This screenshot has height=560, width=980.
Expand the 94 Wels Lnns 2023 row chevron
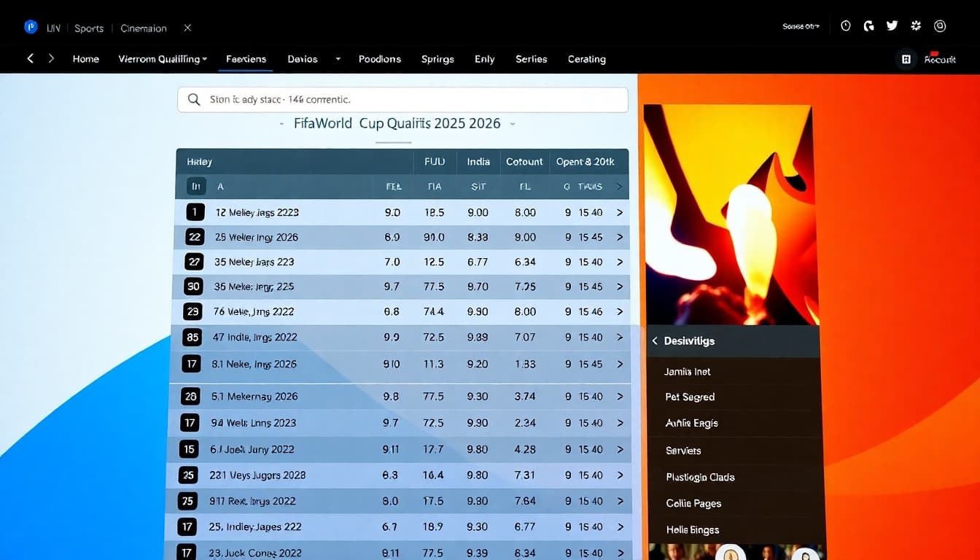click(x=620, y=423)
